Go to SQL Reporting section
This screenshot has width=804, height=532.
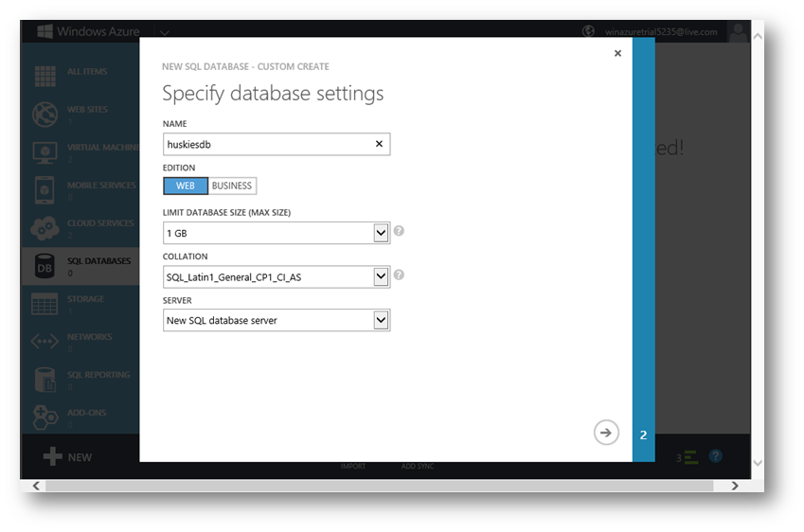[98, 375]
